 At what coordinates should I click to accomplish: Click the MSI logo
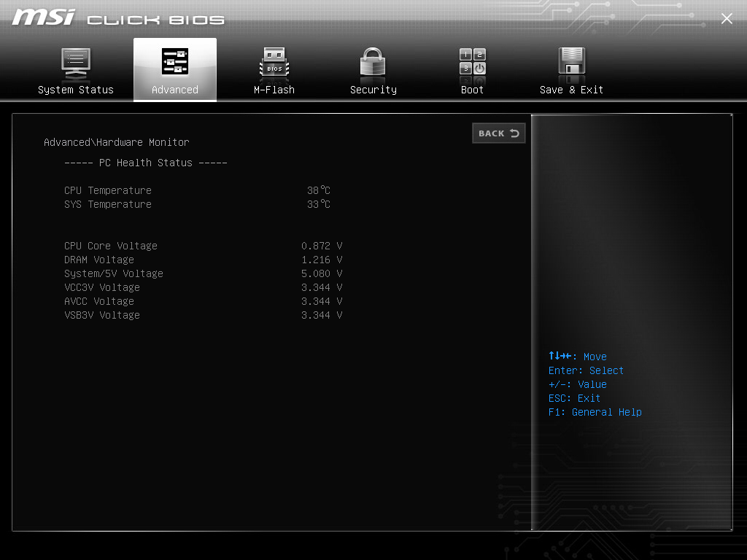click(43, 17)
